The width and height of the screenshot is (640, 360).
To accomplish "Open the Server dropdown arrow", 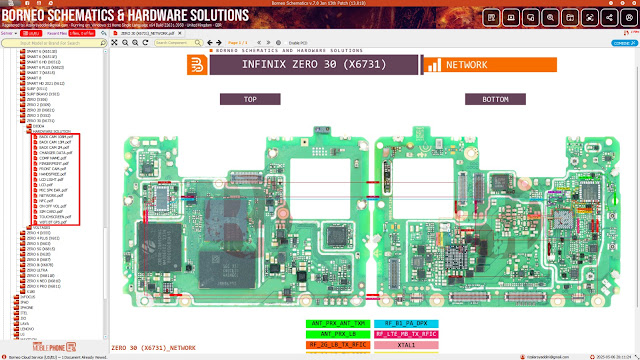I will pos(16,33).
